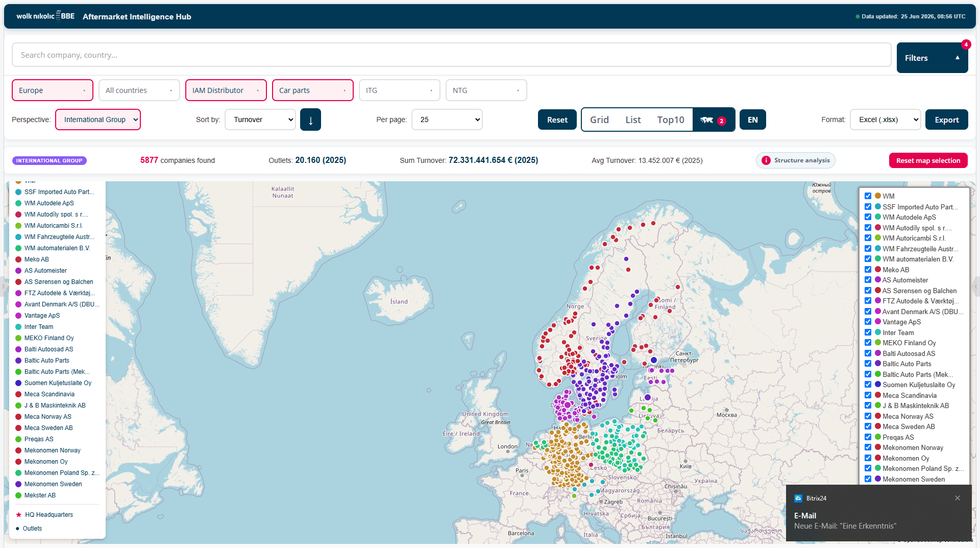The height and width of the screenshot is (548, 980).
Task: Click the Outlets dot legend icon
Action: pyautogui.click(x=18, y=529)
